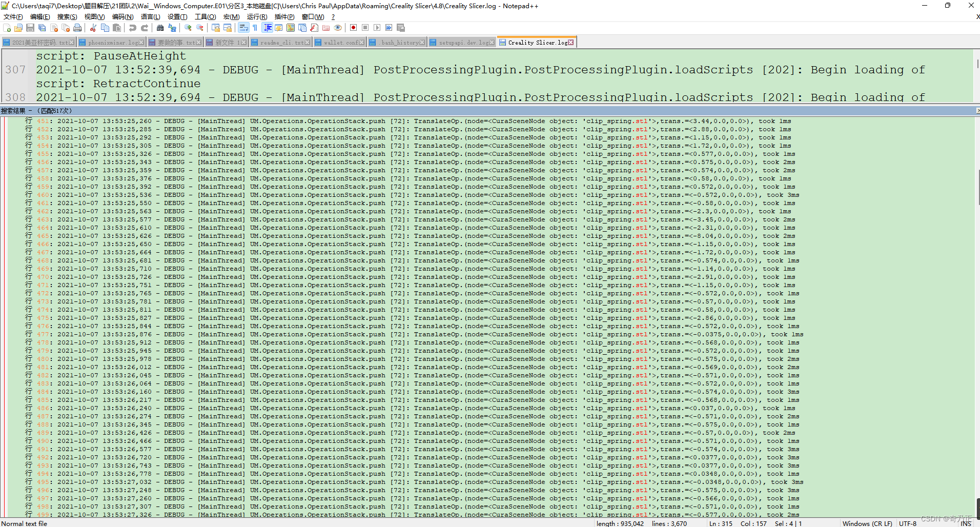Click the Synchronize Horizontal Scrolling icon

point(228,28)
